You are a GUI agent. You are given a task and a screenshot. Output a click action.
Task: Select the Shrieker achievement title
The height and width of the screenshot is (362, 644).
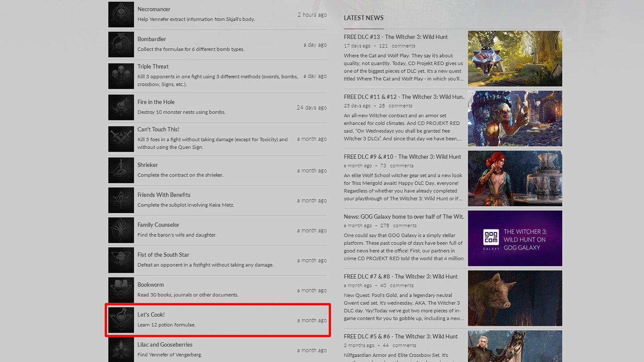click(148, 165)
